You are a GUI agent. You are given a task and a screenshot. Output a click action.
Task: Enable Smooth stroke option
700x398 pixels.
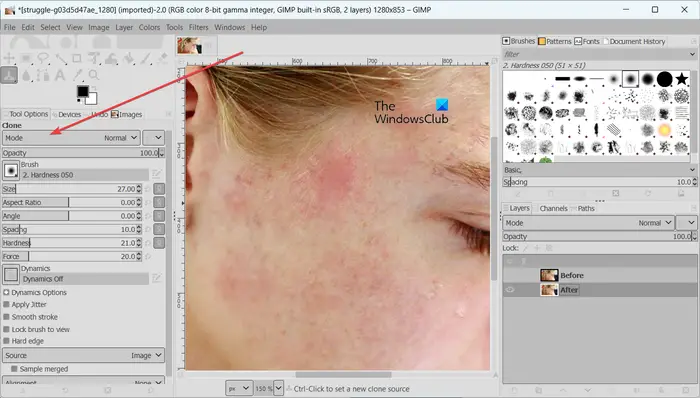point(6,317)
